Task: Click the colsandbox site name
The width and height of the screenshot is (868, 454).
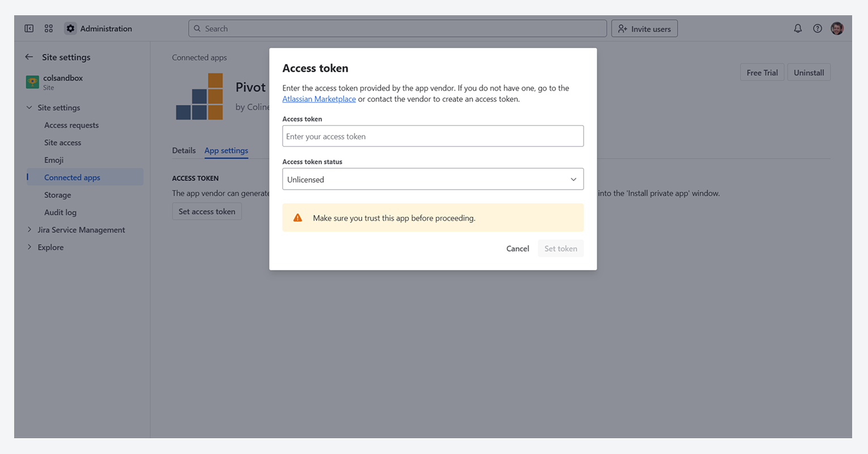Action: [x=63, y=78]
